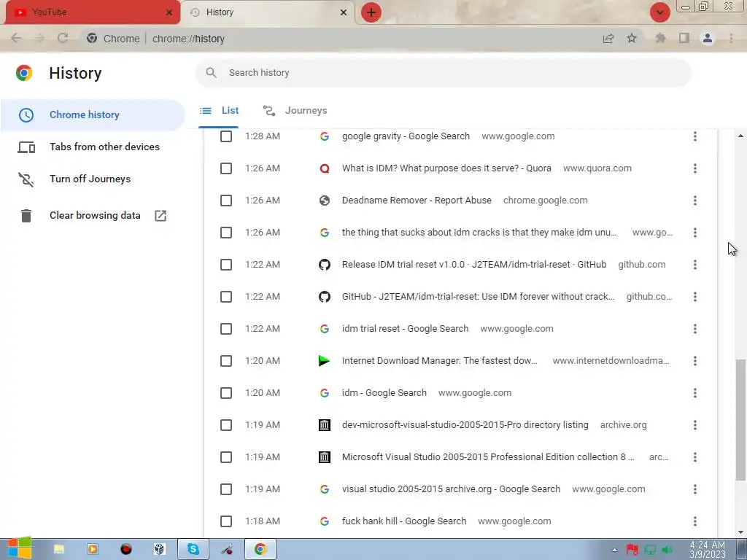Click the Quora favicon on IDM entry

[x=325, y=168]
